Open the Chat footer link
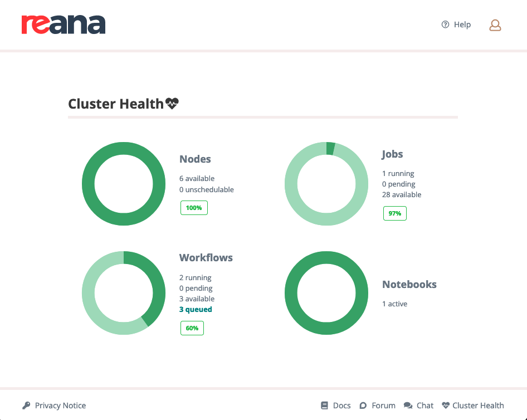The width and height of the screenshot is (527, 420). 424,405
